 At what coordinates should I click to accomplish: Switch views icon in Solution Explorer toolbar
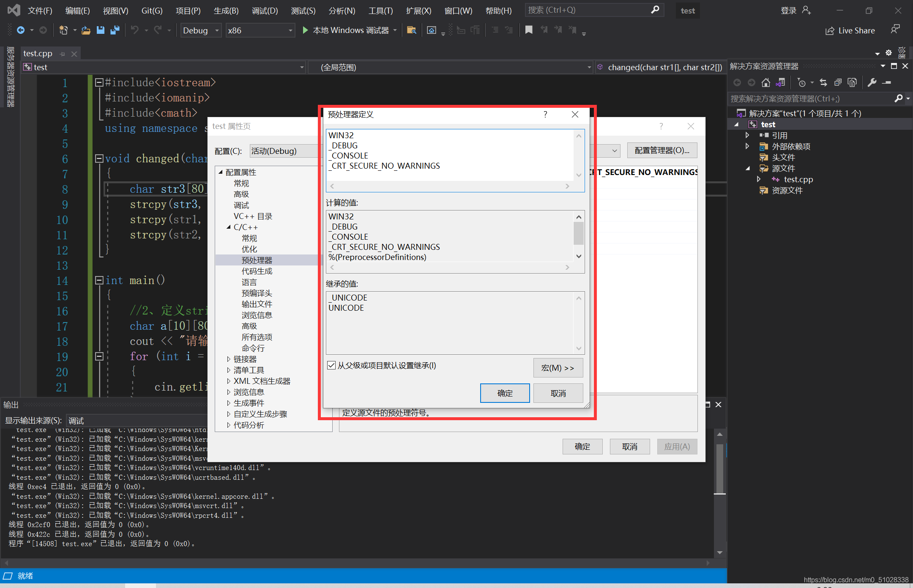(780, 82)
